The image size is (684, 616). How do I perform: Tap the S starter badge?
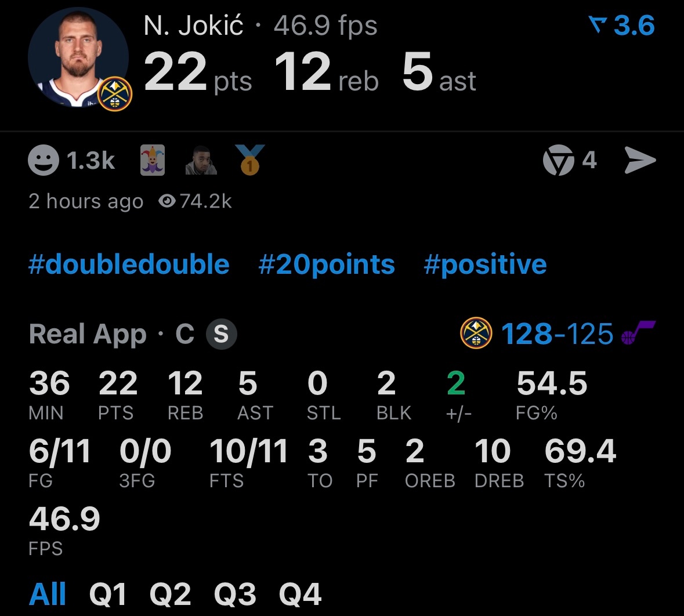(221, 334)
